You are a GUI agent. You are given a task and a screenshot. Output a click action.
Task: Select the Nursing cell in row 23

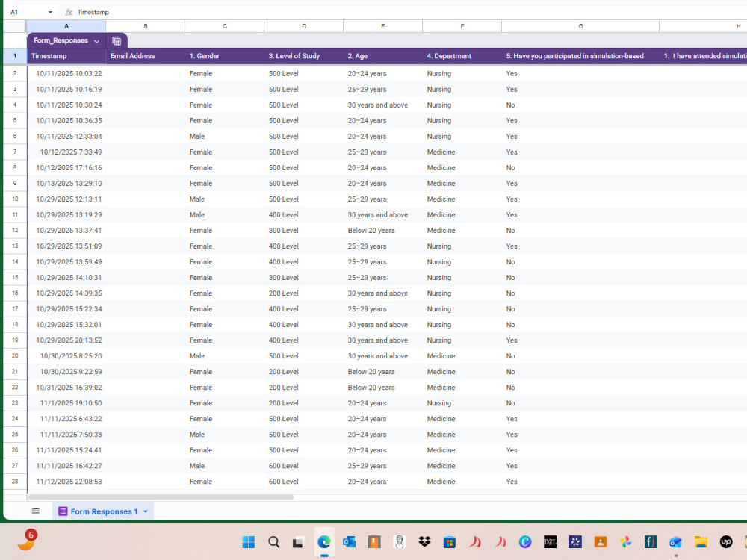coord(462,403)
